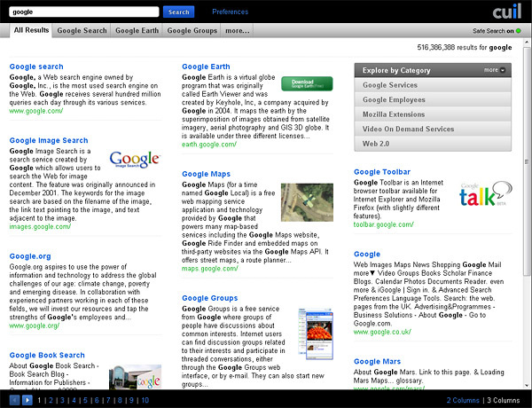Click the vertical scrollbar down arrow
The image size is (532, 408).
click(x=527, y=385)
